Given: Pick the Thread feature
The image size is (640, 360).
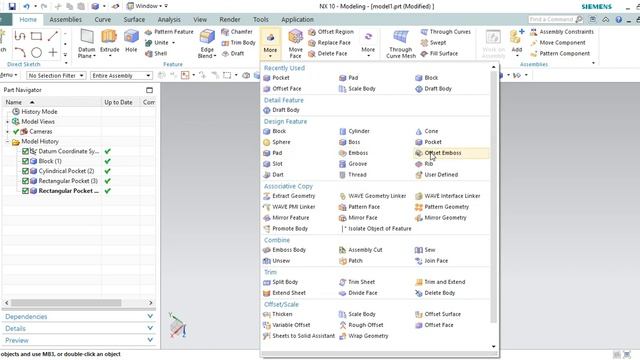Looking at the screenshot, I should (x=353, y=175).
